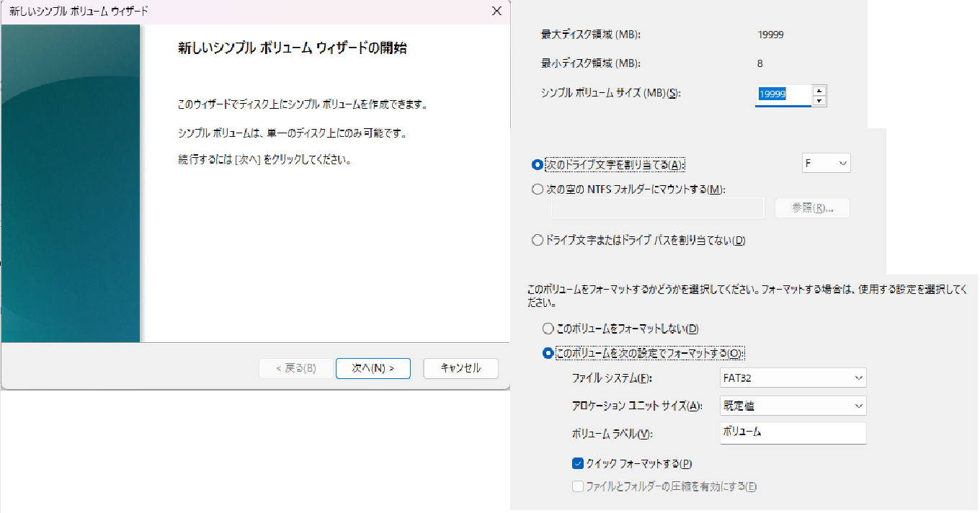
Task: Click the ボリューム ラベル text field
Action: [x=793, y=433]
